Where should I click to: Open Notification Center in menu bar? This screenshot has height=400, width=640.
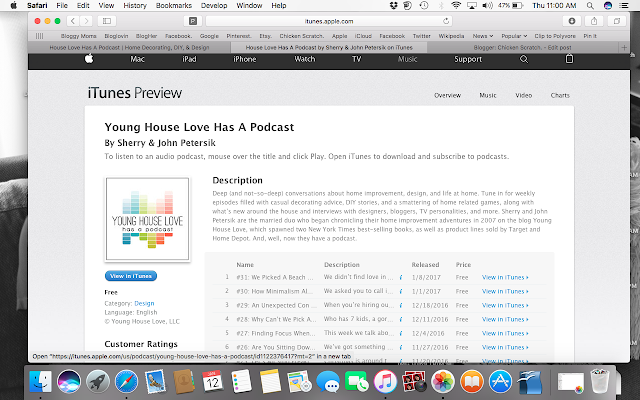(624, 5)
